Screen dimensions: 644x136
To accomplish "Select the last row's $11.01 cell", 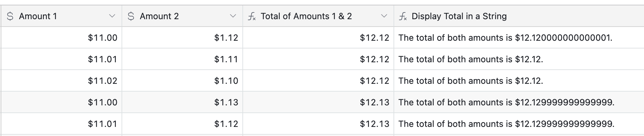I will pyautogui.click(x=61, y=124).
